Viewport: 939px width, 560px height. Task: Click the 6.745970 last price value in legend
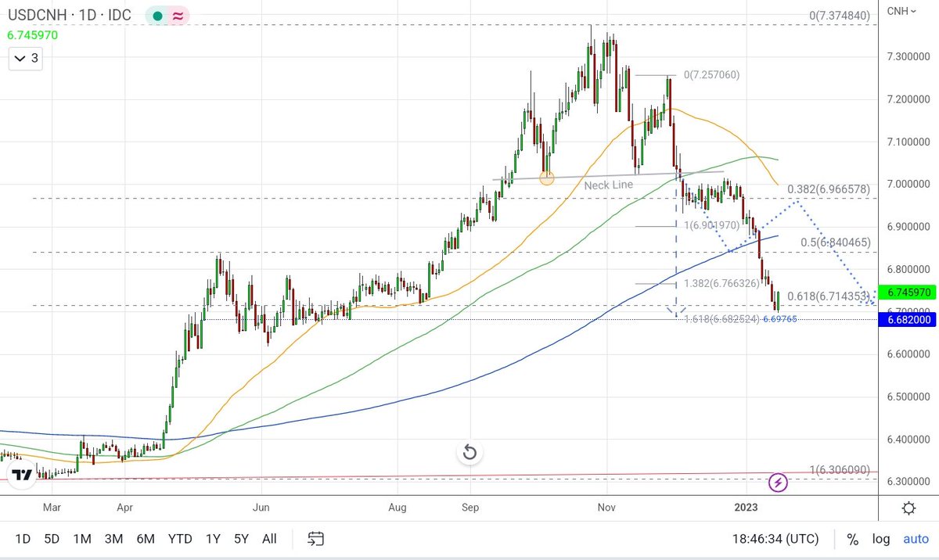pyautogui.click(x=32, y=35)
